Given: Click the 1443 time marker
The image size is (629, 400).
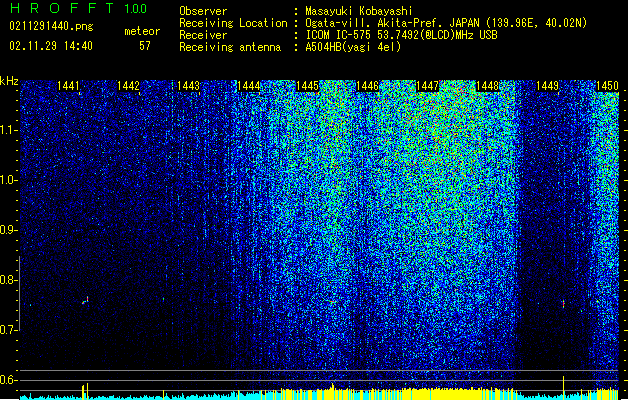Looking at the screenshot, I should (188, 86).
